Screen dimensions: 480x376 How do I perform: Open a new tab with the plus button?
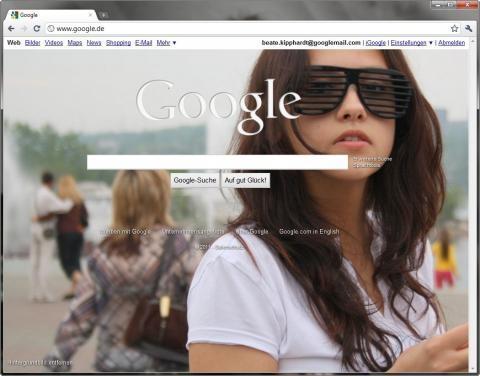click(104, 15)
